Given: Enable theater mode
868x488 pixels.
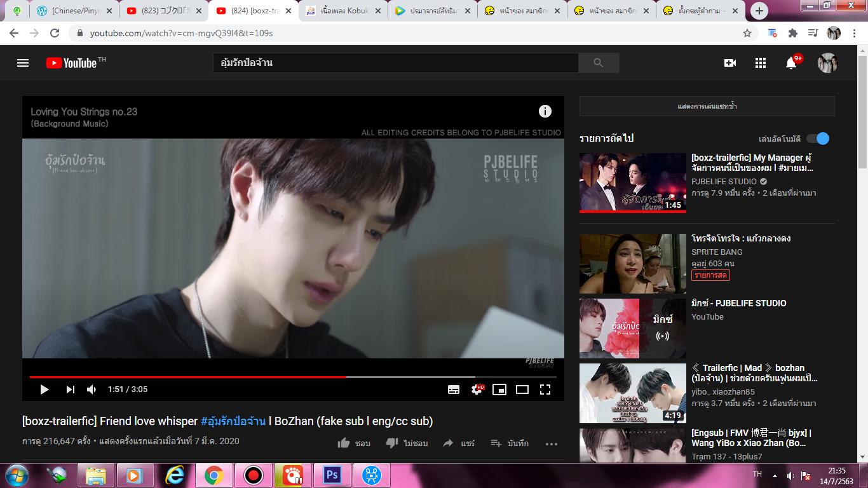Looking at the screenshot, I should [522, 390].
